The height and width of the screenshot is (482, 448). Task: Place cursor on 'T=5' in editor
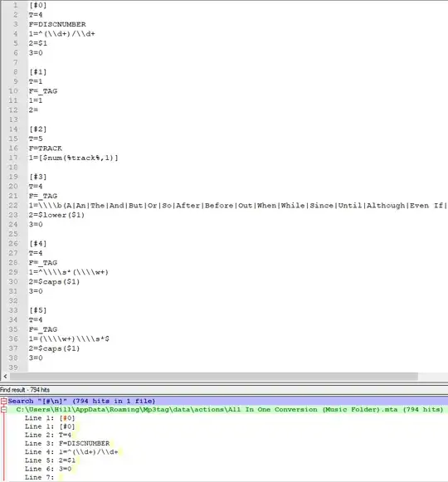pyautogui.click(x=36, y=139)
